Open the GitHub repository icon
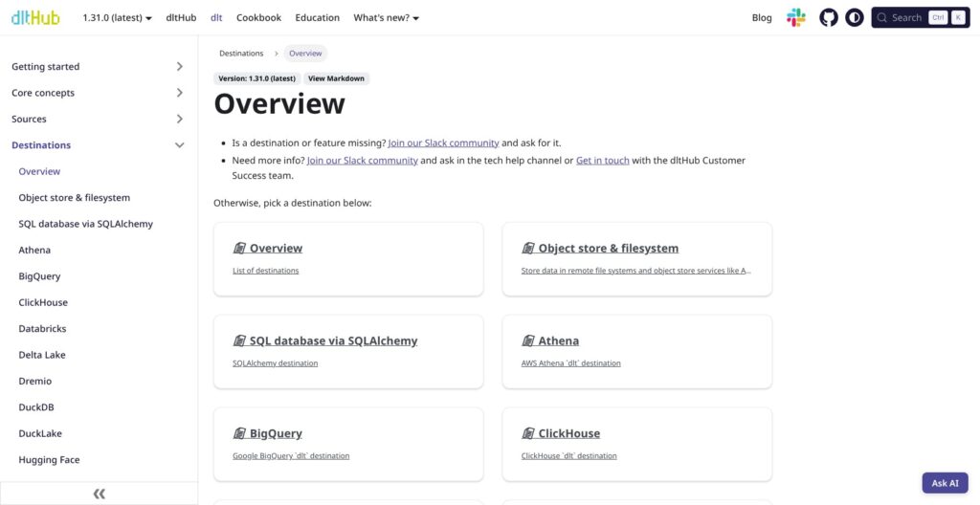Viewport: 980px width, 505px height. tap(829, 17)
